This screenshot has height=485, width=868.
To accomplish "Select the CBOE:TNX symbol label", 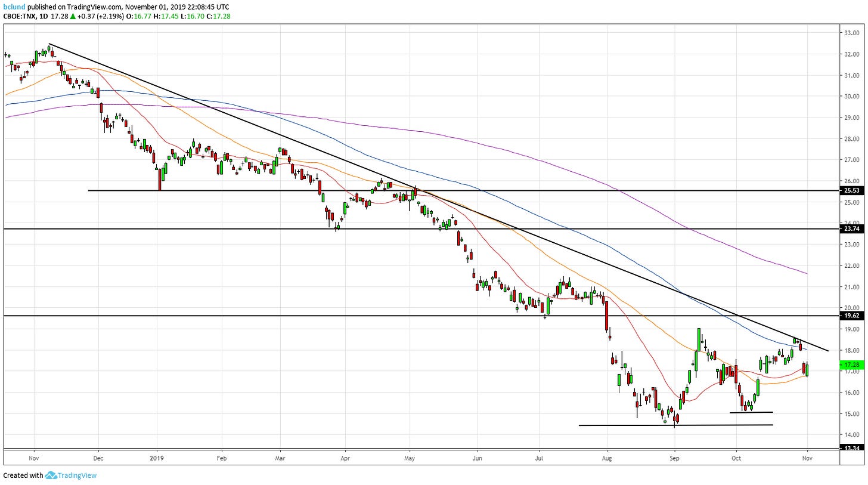I will click(x=20, y=16).
